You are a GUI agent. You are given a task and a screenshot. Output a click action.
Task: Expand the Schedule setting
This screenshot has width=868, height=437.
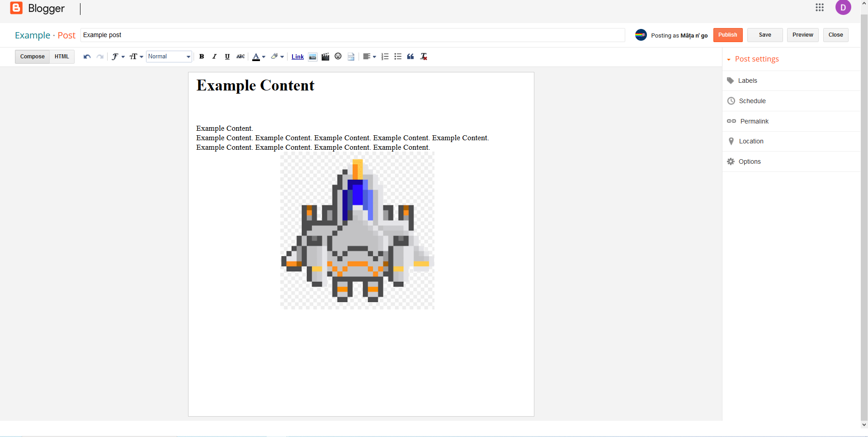pos(791,101)
